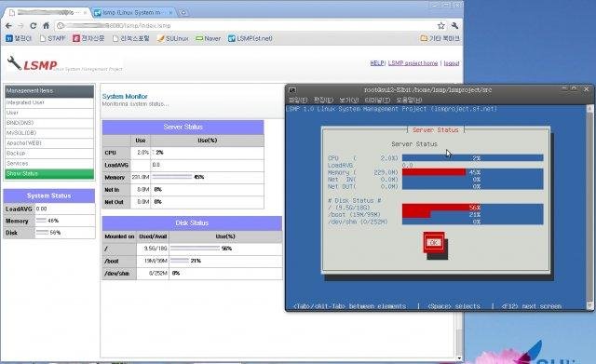Viewport: 596px width, 364px height.
Task: Open a new browser tab
Action: pyautogui.click(x=183, y=12)
